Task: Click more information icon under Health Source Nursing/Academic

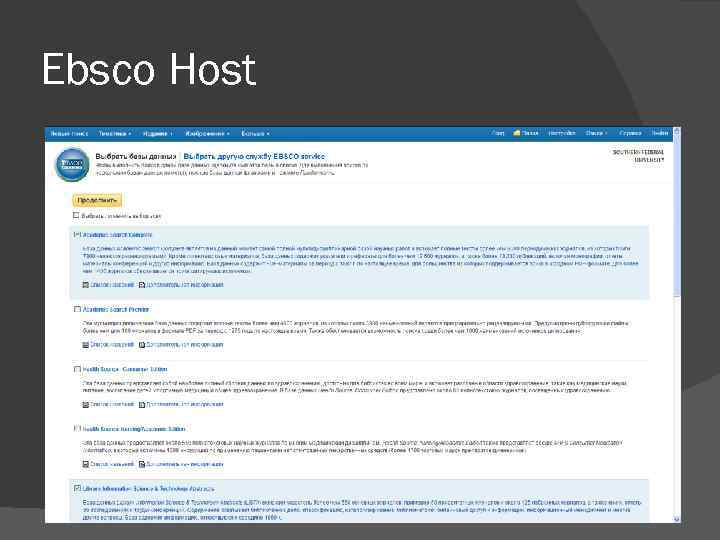Action: click(x=142, y=464)
